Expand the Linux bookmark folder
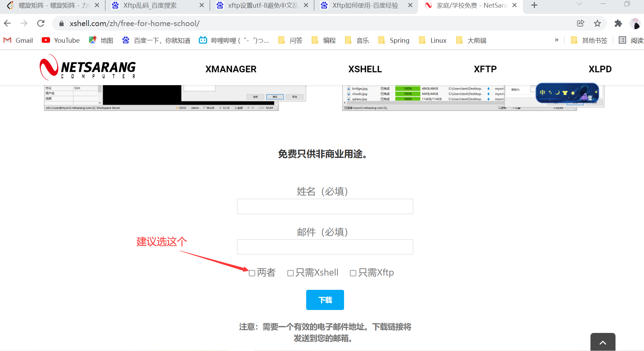644x351 pixels. pos(433,40)
